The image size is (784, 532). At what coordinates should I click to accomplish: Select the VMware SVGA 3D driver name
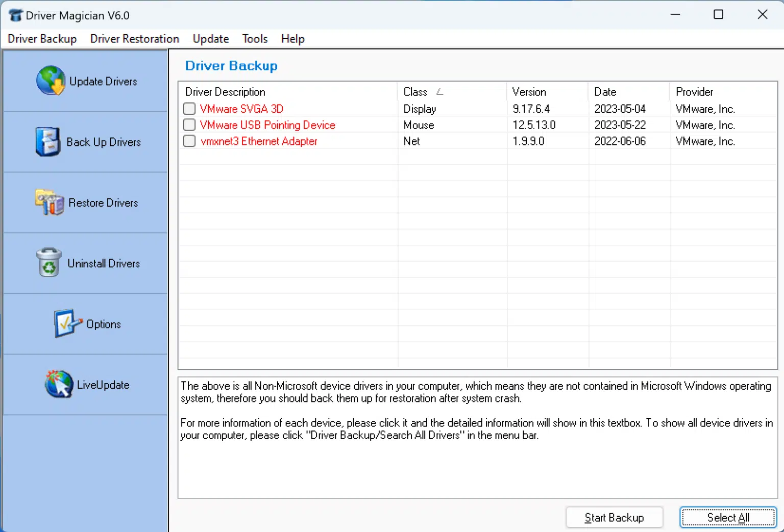tap(241, 109)
